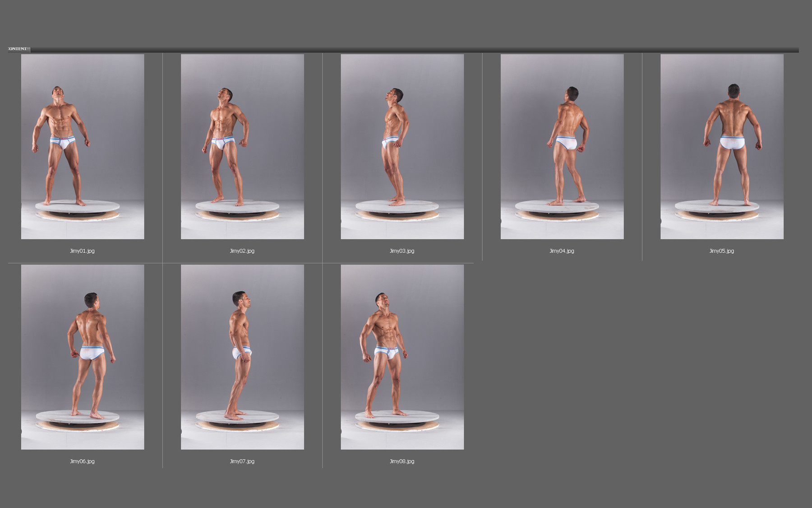
Task: Click the Jimy08.jpg filename label
Action: 402,461
